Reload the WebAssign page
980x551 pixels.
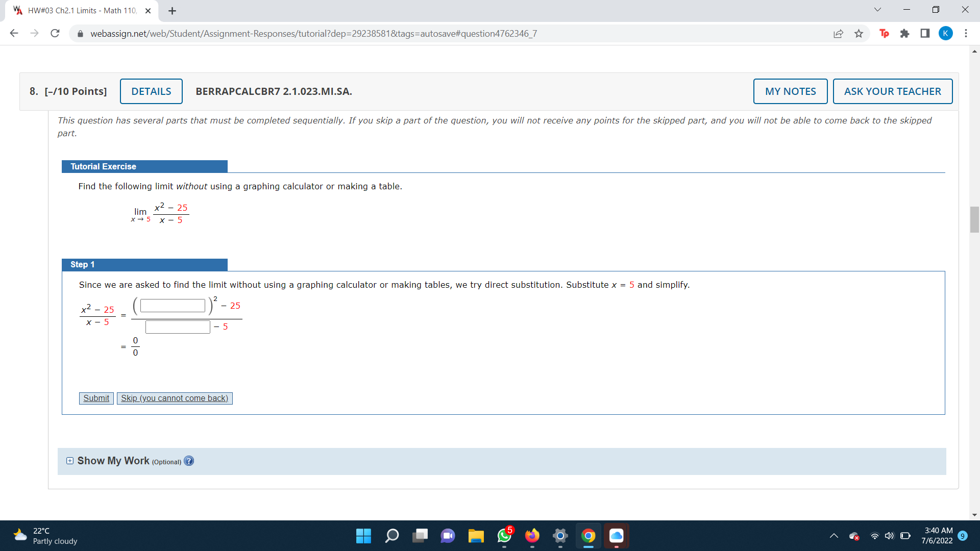[x=55, y=34]
